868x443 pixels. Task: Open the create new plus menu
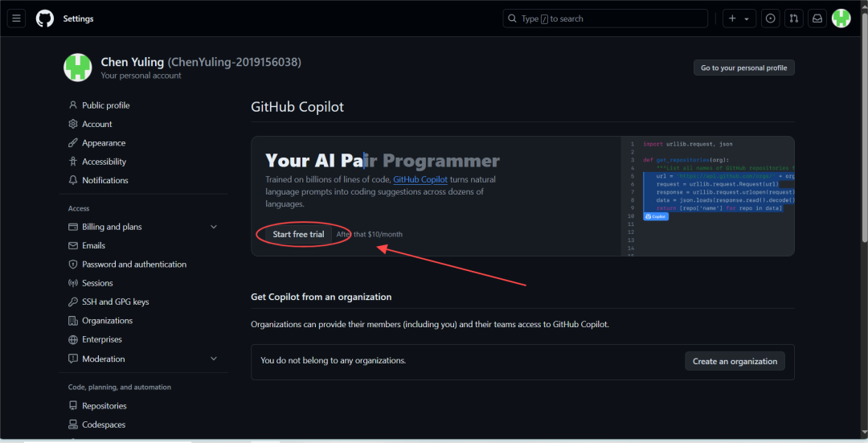tap(739, 18)
